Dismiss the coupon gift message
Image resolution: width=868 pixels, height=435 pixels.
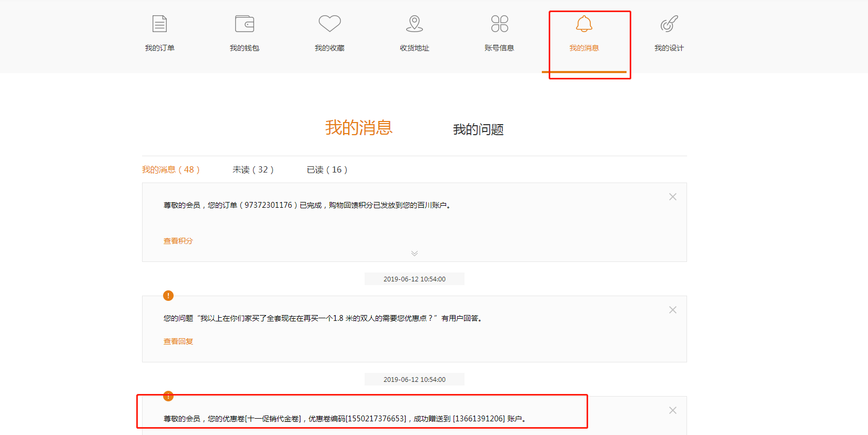pos(672,410)
